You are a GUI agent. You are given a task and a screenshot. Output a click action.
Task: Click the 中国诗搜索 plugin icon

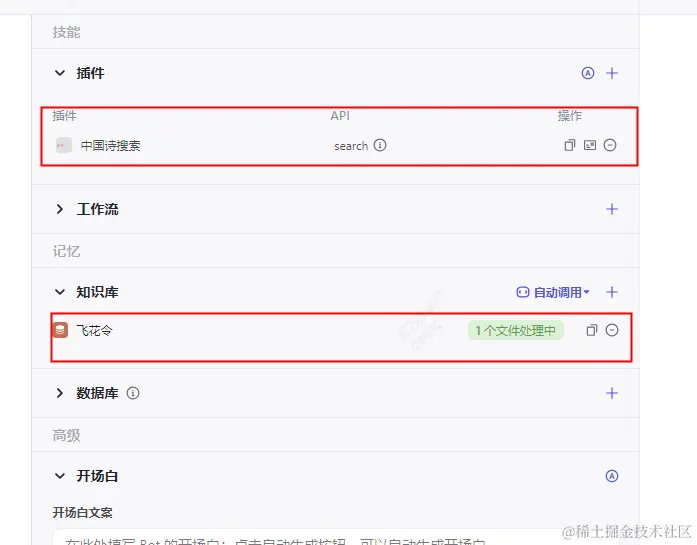click(x=64, y=145)
